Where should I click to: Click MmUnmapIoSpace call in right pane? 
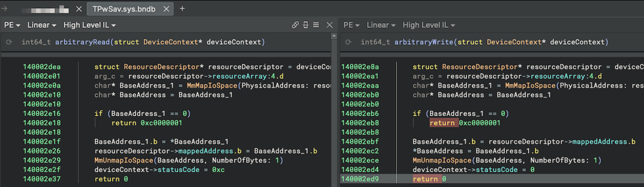[442, 160]
